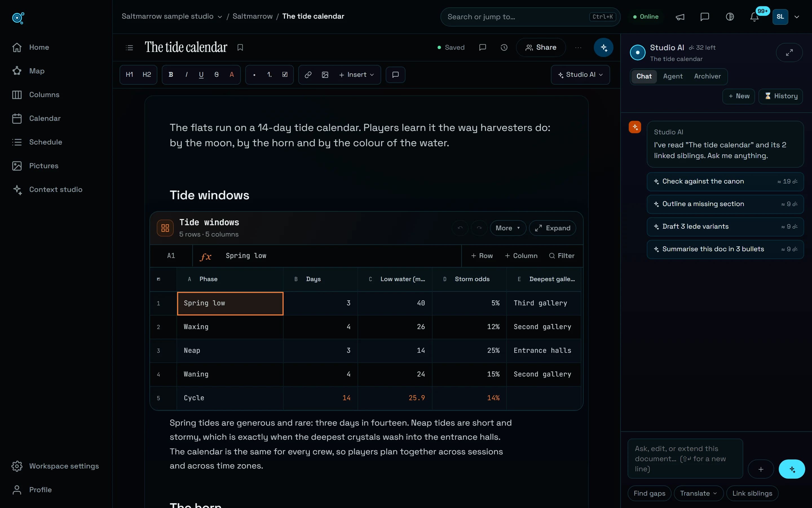
Task: Focus the Search or jump to field
Action: 530,17
